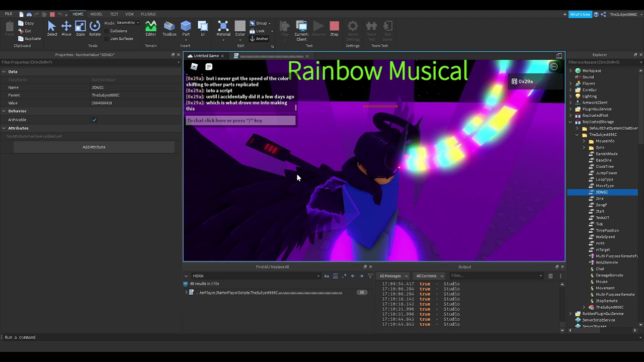This screenshot has width=644, height=362.
Task: Open the What's New button
Action: tap(580, 15)
